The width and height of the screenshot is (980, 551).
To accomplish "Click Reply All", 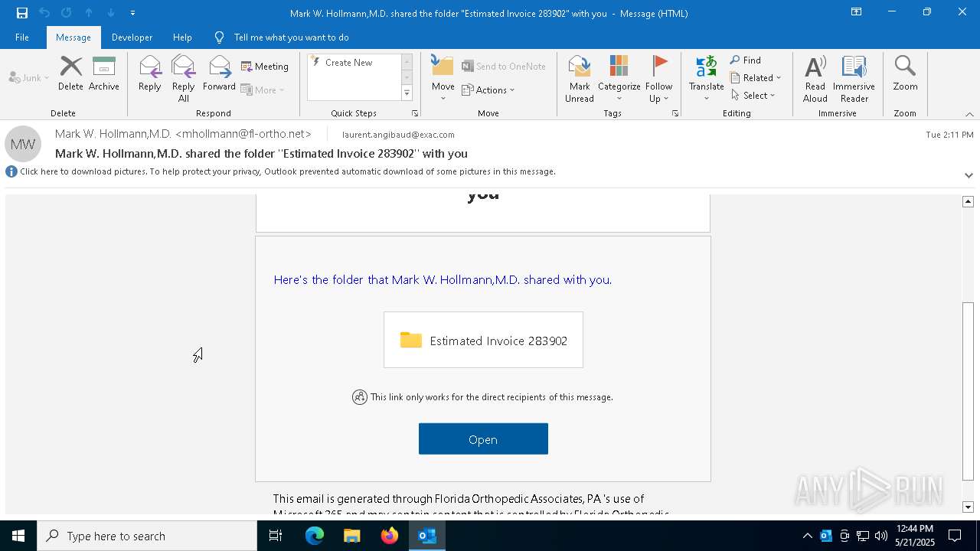I will click(184, 79).
